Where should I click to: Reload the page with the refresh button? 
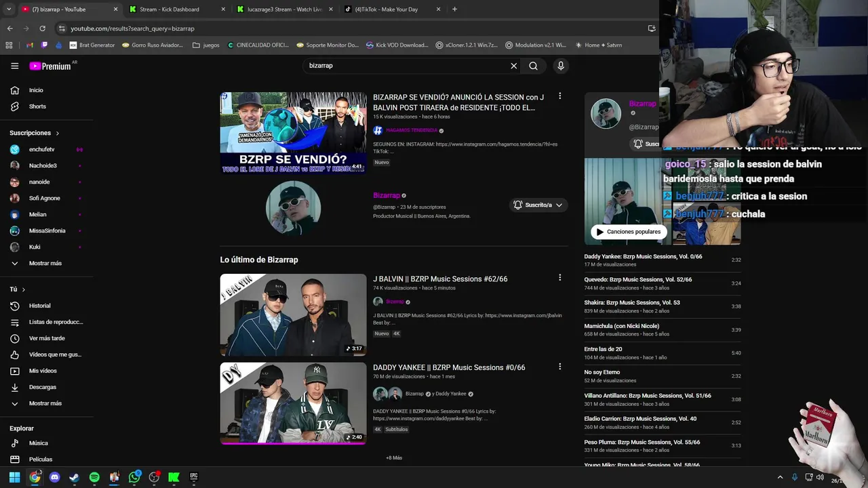(42, 28)
